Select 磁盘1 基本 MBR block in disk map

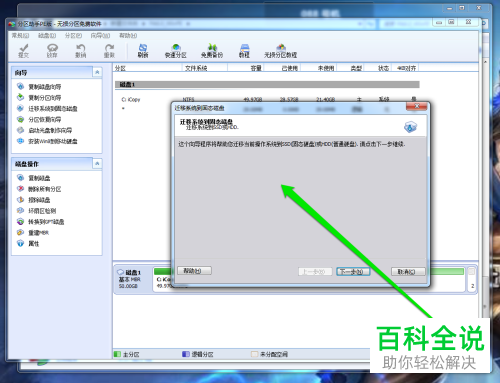(133, 279)
